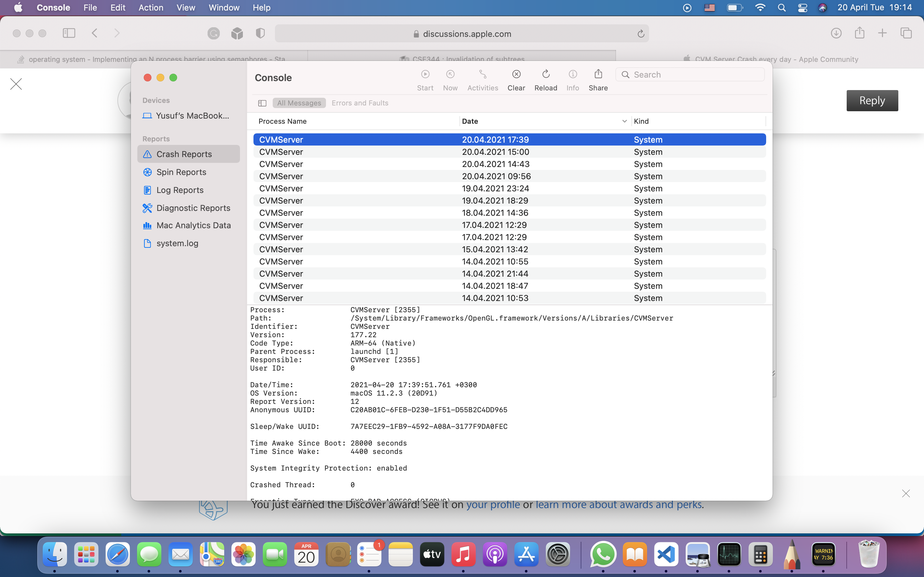Screen dimensions: 924x577
Task: Click in the Console Search field
Action: pyautogui.click(x=695, y=75)
